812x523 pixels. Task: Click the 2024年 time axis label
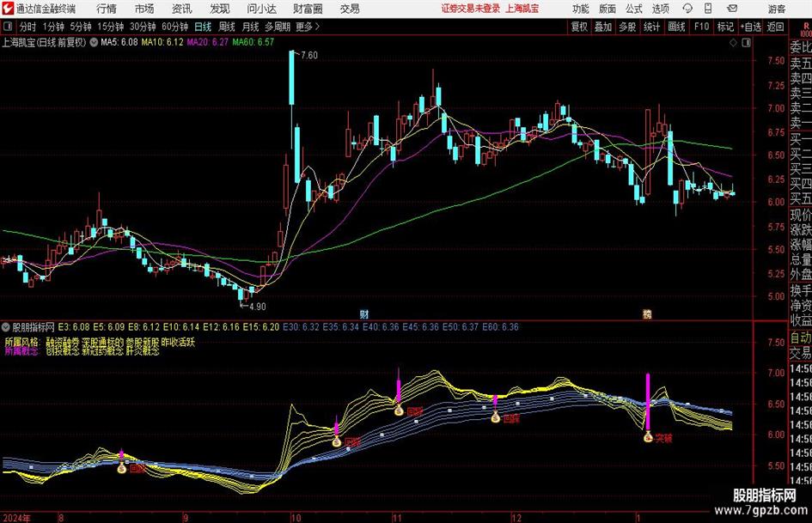pos(16,518)
